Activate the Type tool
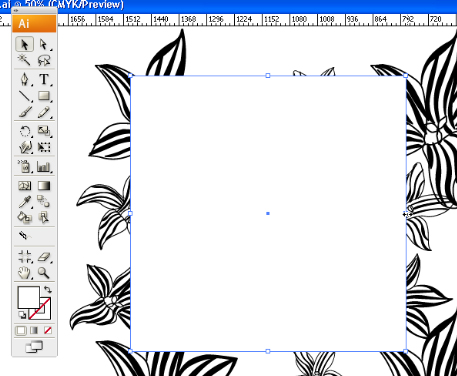Image resolution: width=457 pixels, height=376 pixels. (x=44, y=80)
